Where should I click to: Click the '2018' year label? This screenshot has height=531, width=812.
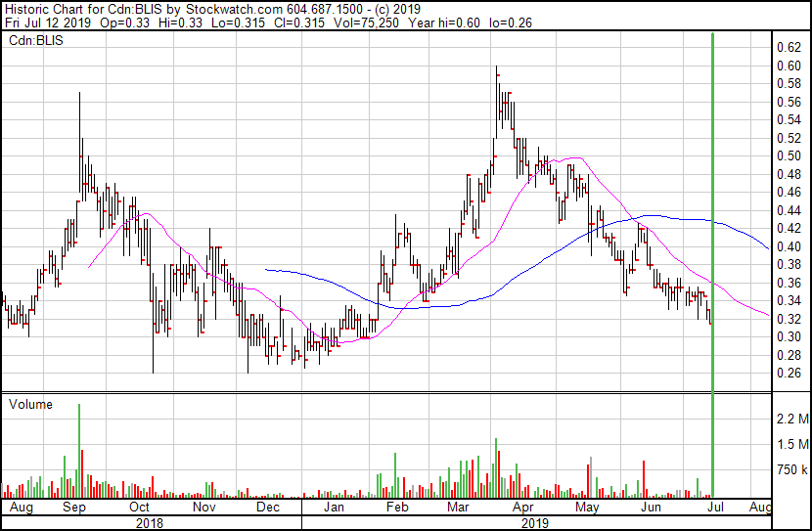coord(149,523)
